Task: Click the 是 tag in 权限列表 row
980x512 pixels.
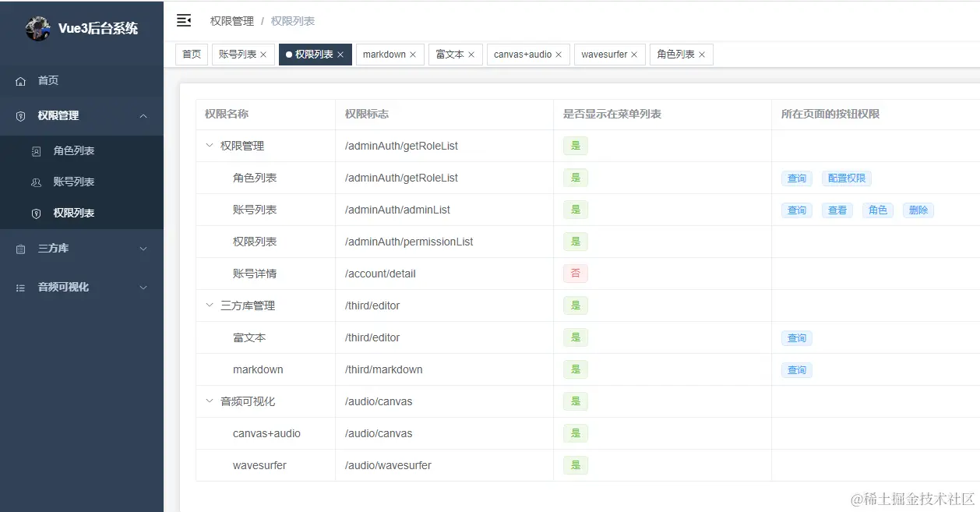Action: (576, 242)
